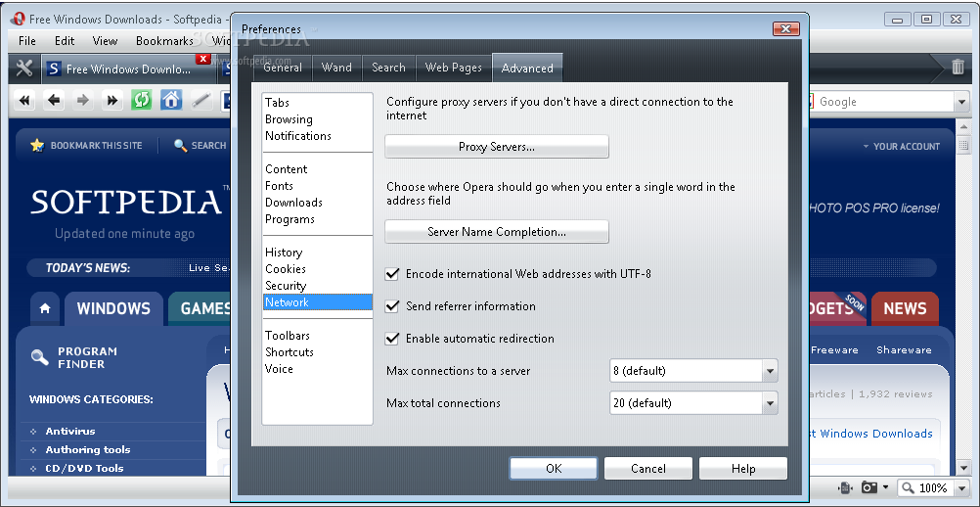980x507 pixels.
Task: Select Network in the advanced list
Action: (318, 302)
